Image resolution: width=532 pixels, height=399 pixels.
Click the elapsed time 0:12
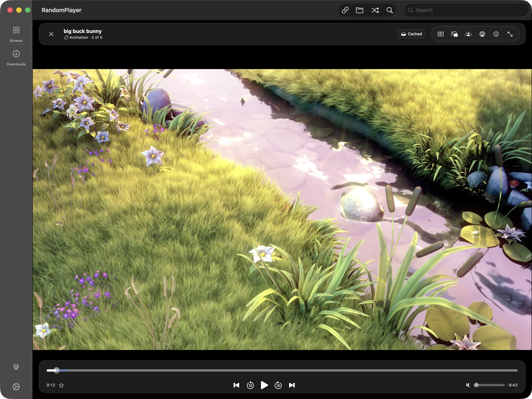click(x=51, y=385)
